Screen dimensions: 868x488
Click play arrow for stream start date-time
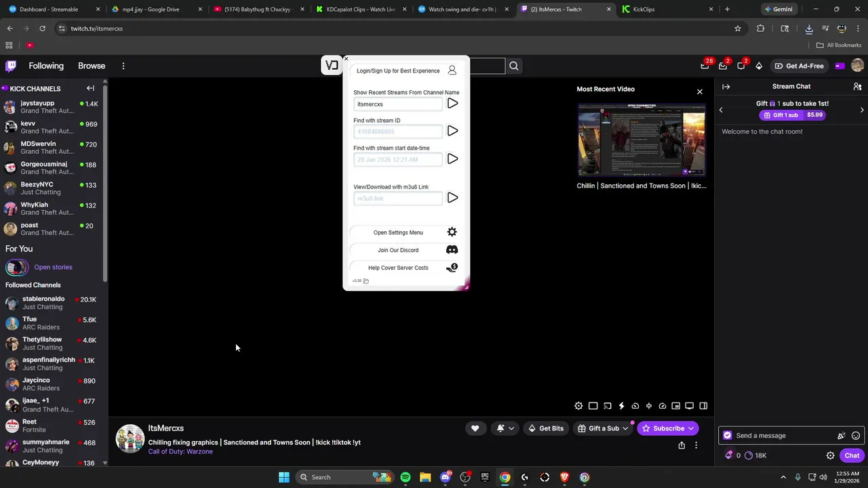(x=452, y=159)
